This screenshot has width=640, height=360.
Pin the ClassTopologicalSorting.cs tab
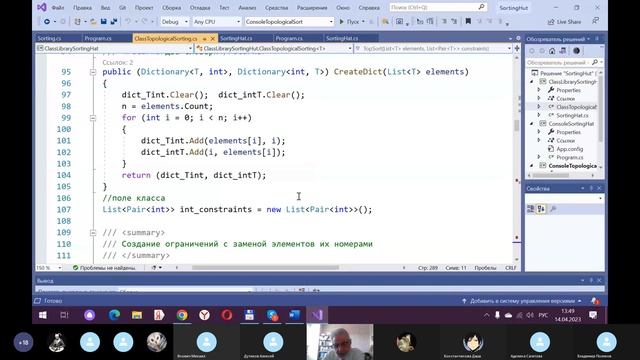point(204,39)
